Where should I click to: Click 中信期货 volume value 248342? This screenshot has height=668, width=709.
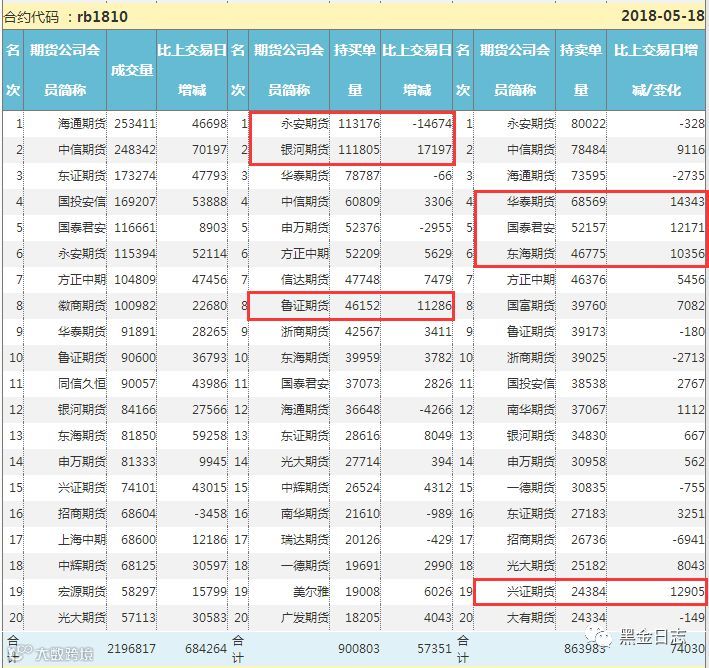click(135, 150)
